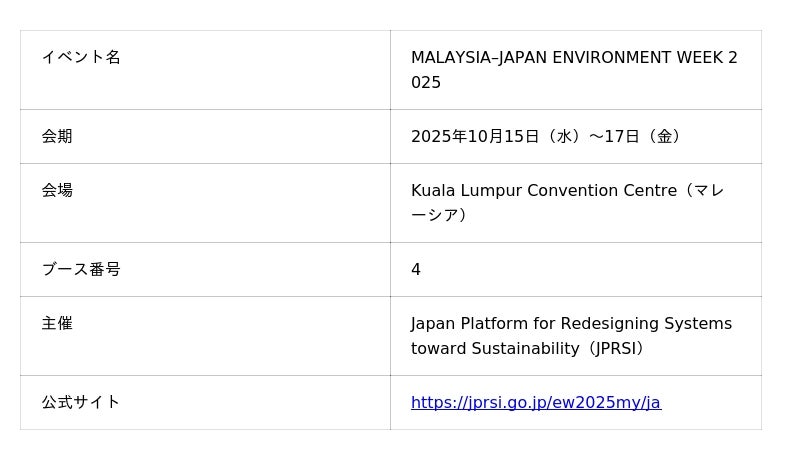Screen dimensions: 800x460
Task: Select the 公式サイト label
Action: point(81,403)
